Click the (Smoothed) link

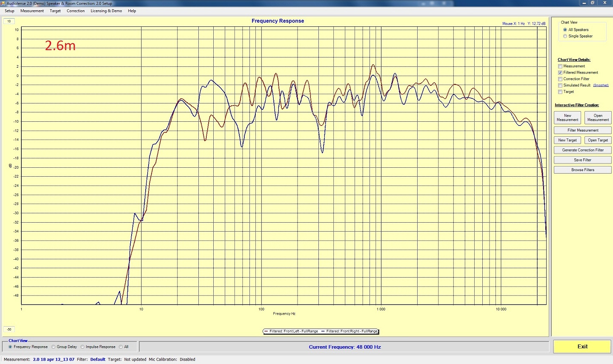(601, 85)
